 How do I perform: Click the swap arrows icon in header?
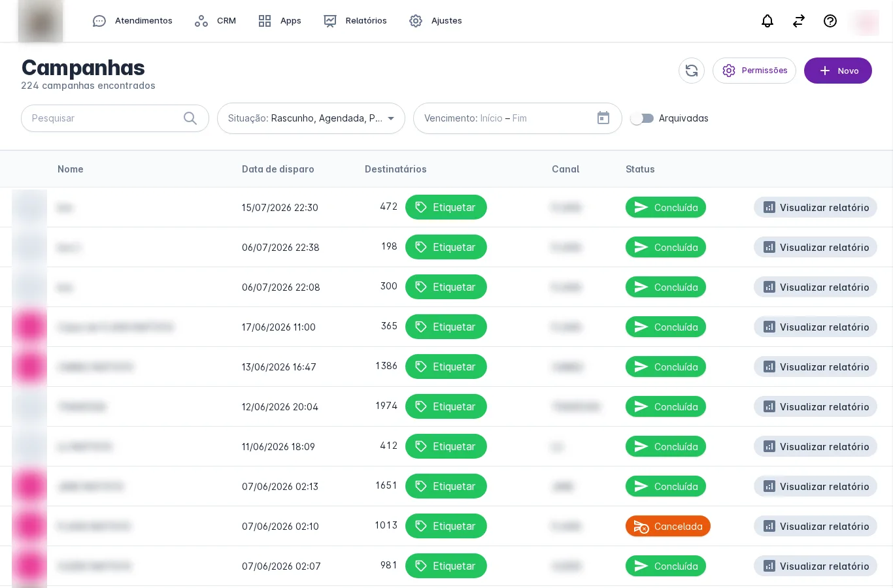[799, 21]
